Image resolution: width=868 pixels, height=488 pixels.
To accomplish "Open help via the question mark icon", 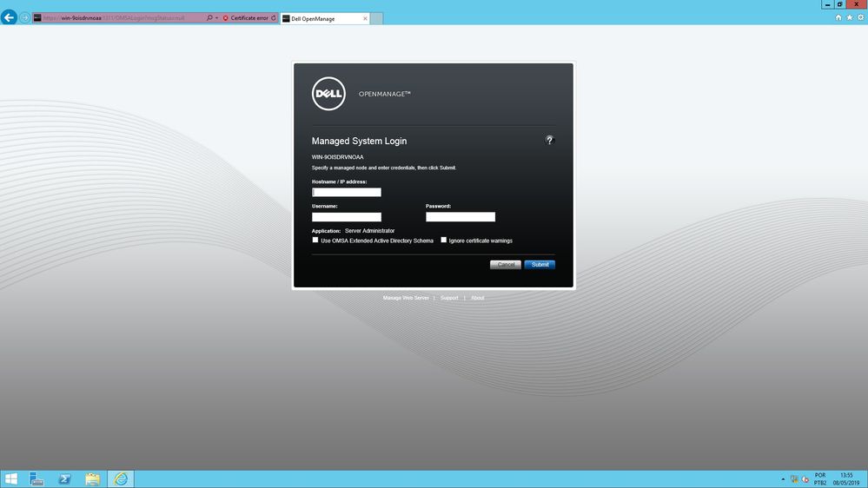I will click(549, 140).
